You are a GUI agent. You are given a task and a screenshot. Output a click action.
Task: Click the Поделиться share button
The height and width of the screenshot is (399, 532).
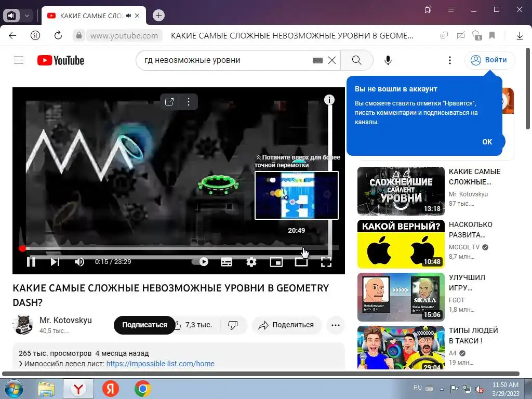point(286,325)
